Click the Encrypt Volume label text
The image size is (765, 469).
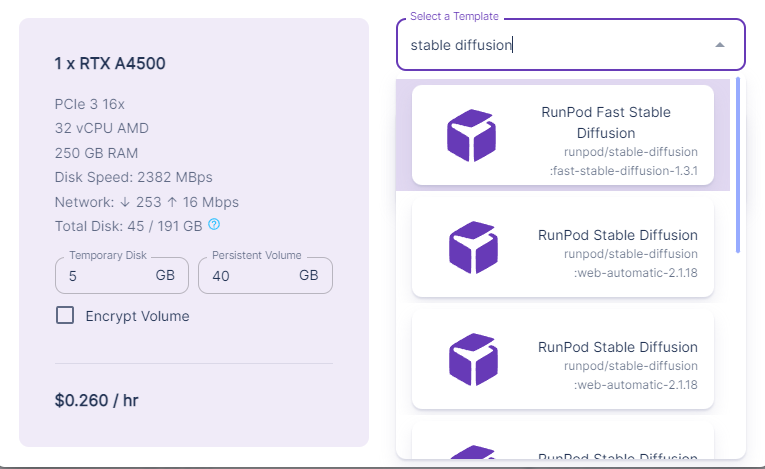[137, 316]
